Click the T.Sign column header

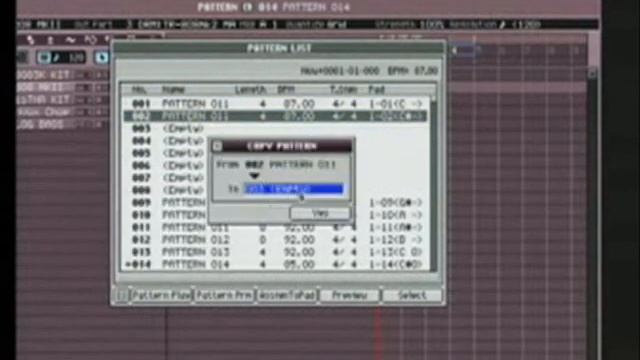pyautogui.click(x=343, y=89)
